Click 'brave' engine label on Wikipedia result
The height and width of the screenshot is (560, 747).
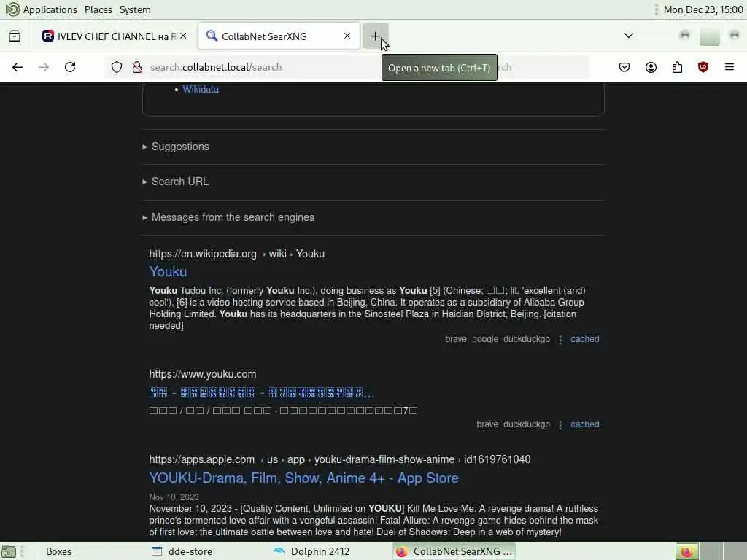click(x=456, y=339)
